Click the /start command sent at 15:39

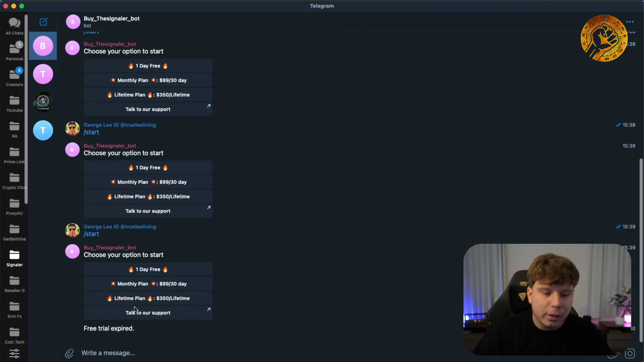pyautogui.click(x=91, y=234)
